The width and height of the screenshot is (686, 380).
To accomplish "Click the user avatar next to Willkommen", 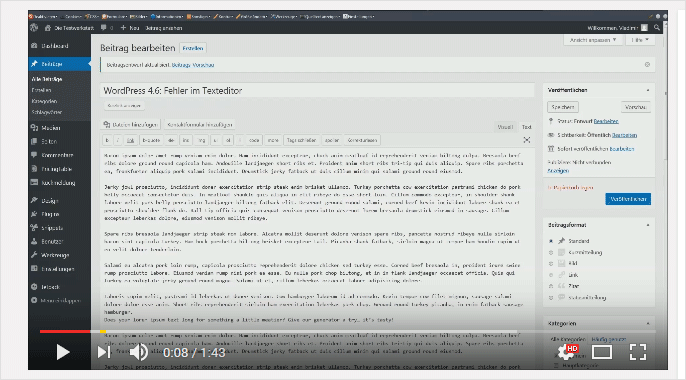I will tap(644, 28).
